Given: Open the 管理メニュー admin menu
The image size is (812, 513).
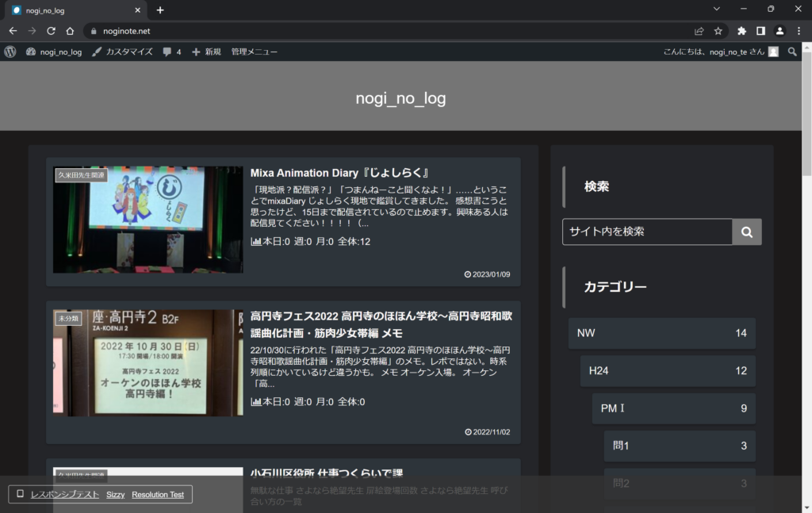Looking at the screenshot, I should [x=254, y=52].
